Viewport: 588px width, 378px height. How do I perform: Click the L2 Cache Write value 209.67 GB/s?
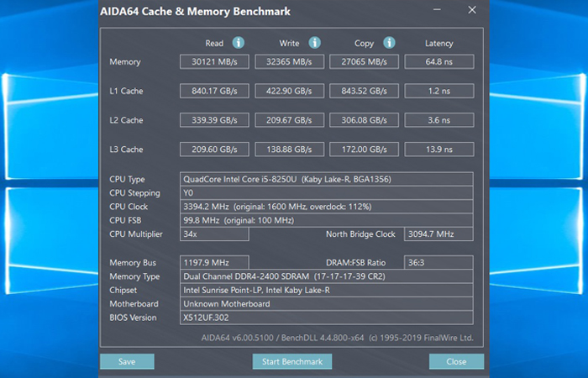point(289,120)
